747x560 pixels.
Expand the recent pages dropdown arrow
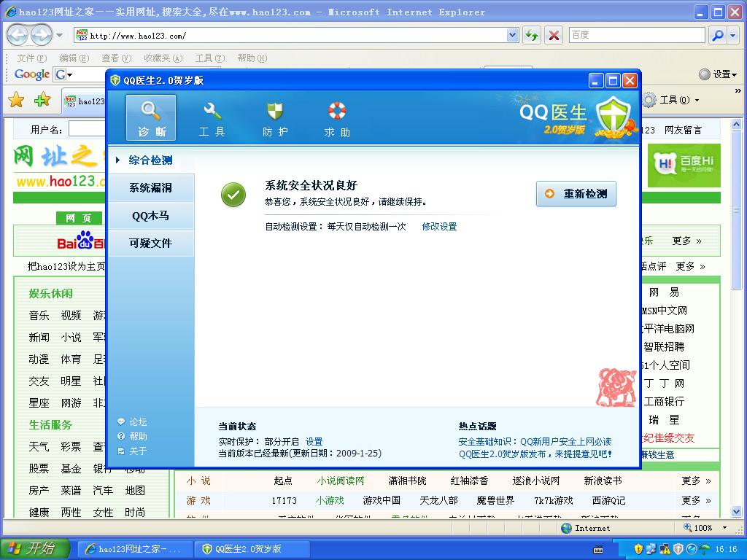60,35
